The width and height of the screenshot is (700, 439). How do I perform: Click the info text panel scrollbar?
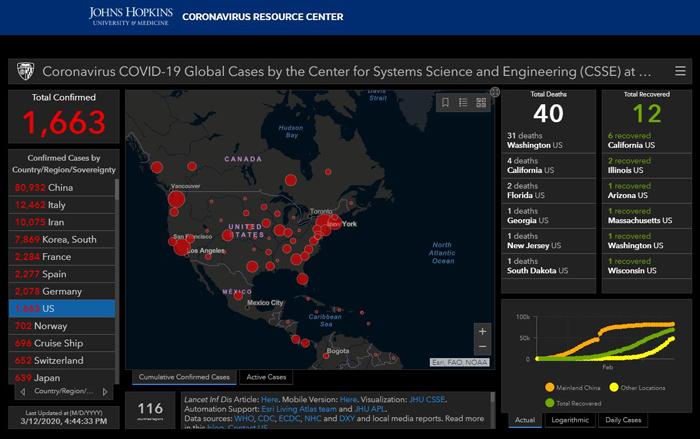tap(493, 410)
